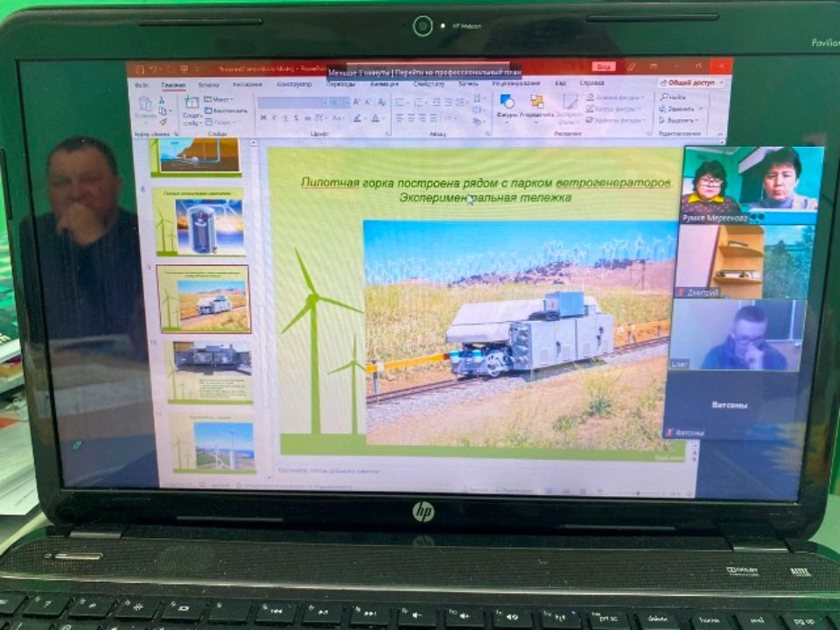Viewport: 840px width, 630px height.
Task: Click the Clear Formatting icon
Action: pos(382,101)
